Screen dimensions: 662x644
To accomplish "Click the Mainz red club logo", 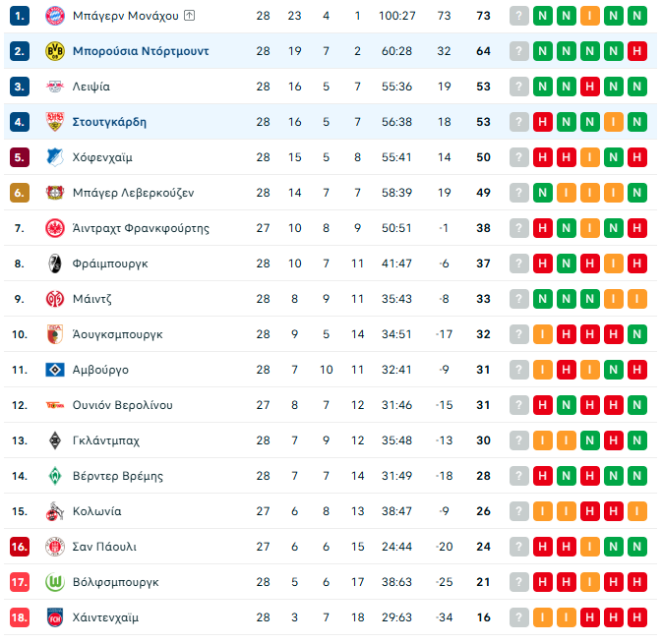I will tap(55, 299).
